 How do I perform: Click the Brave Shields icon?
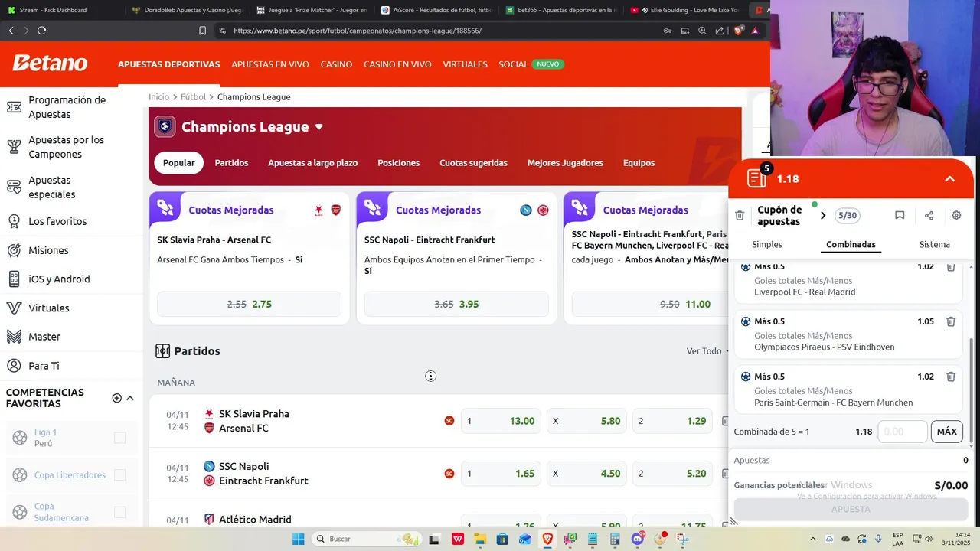(x=738, y=31)
